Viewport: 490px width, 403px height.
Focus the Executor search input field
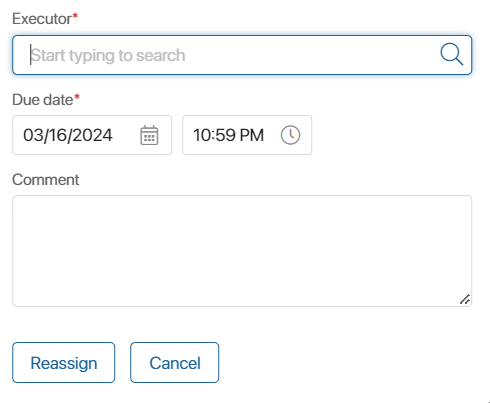click(242, 55)
